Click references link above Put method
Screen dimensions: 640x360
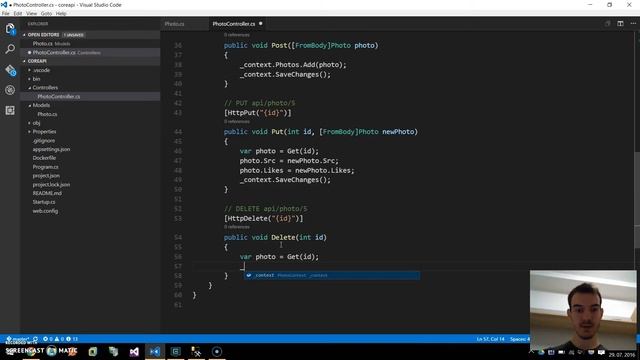pos(237,122)
